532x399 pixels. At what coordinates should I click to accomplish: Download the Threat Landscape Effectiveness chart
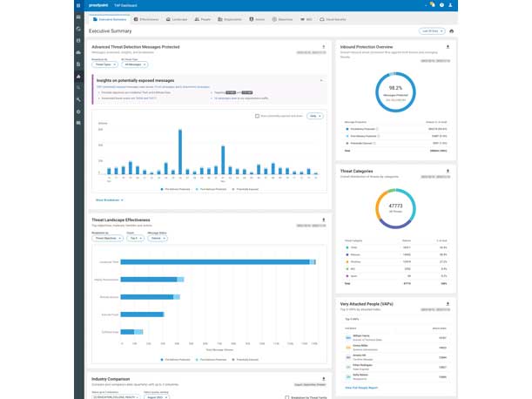click(323, 220)
